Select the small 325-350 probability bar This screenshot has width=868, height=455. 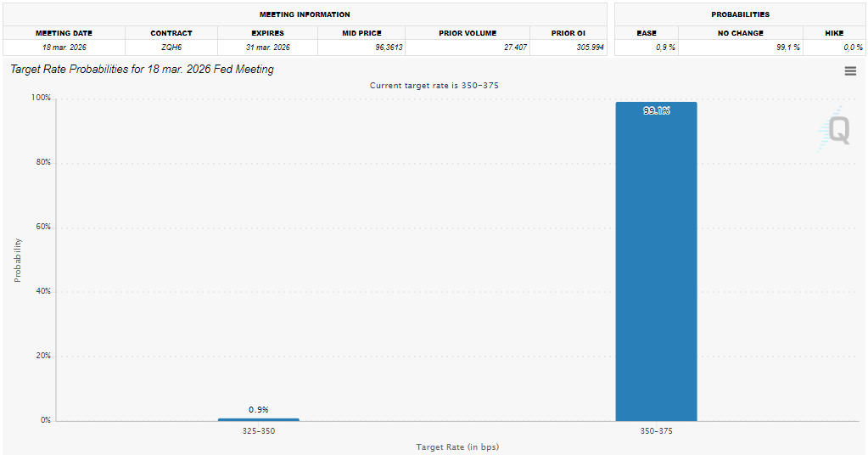click(x=259, y=419)
